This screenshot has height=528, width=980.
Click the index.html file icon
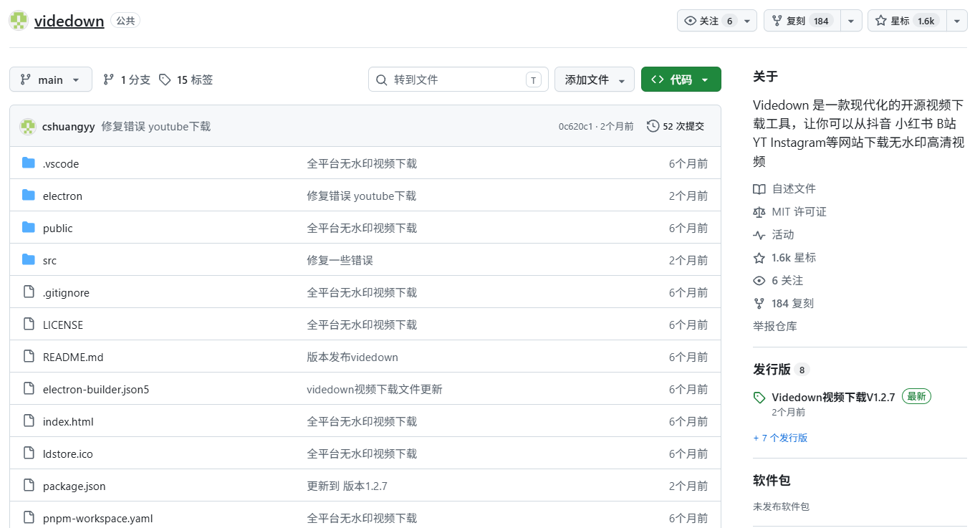pyautogui.click(x=29, y=421)
